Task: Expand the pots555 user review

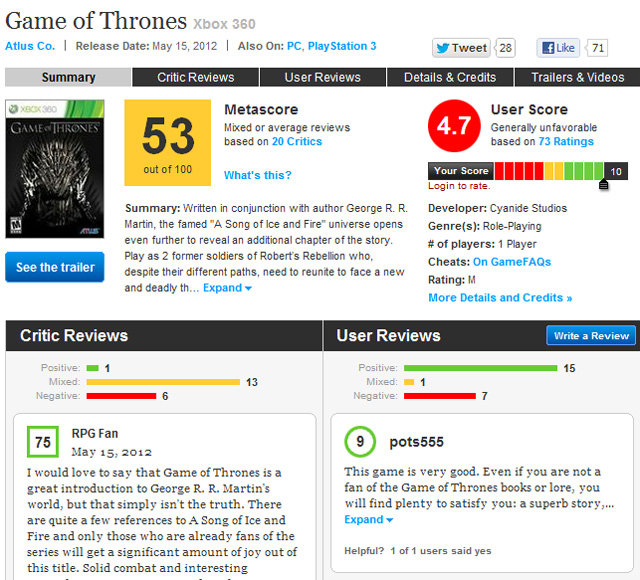Action: click(368, 520)
